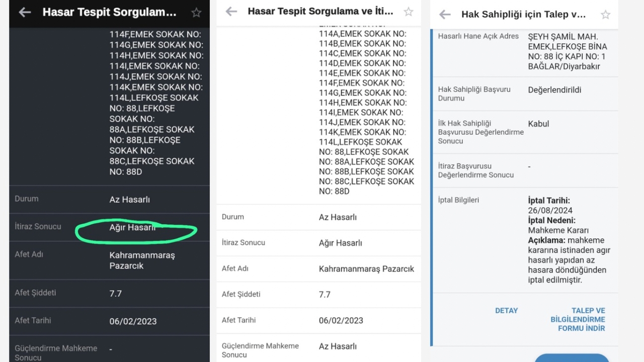Tap the dark header title Hasar Tespit Sorgulam...
This screenshot has height=362, width=644.
(109, 13)
